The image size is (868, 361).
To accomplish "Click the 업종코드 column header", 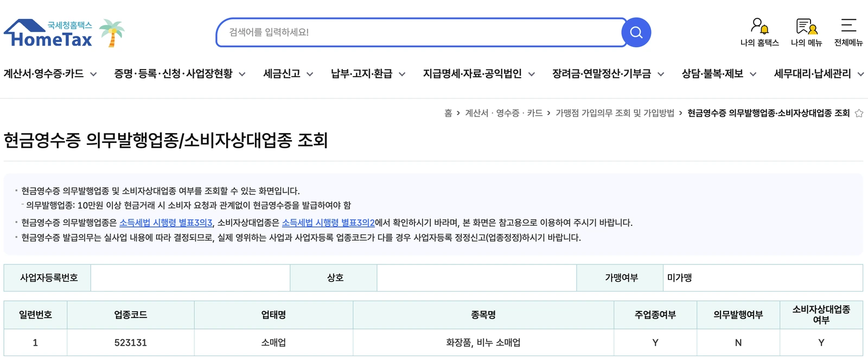I will click(x=131, y=315).
